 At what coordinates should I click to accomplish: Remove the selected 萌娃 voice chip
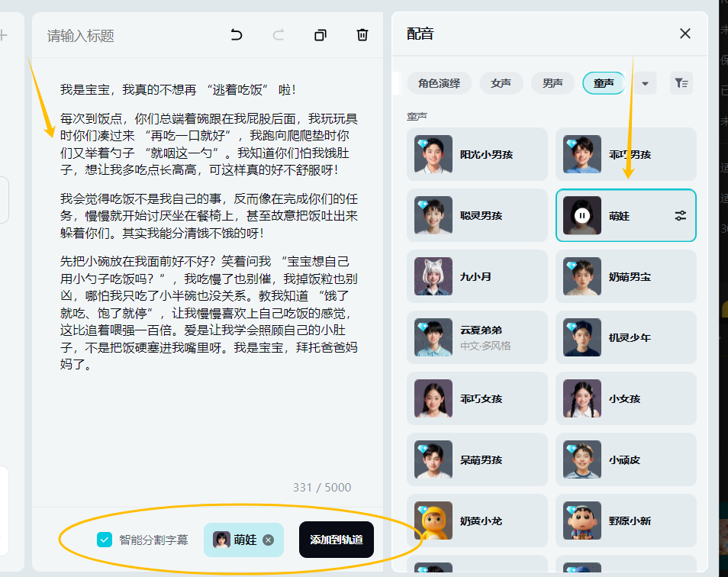tap(268, 540)
